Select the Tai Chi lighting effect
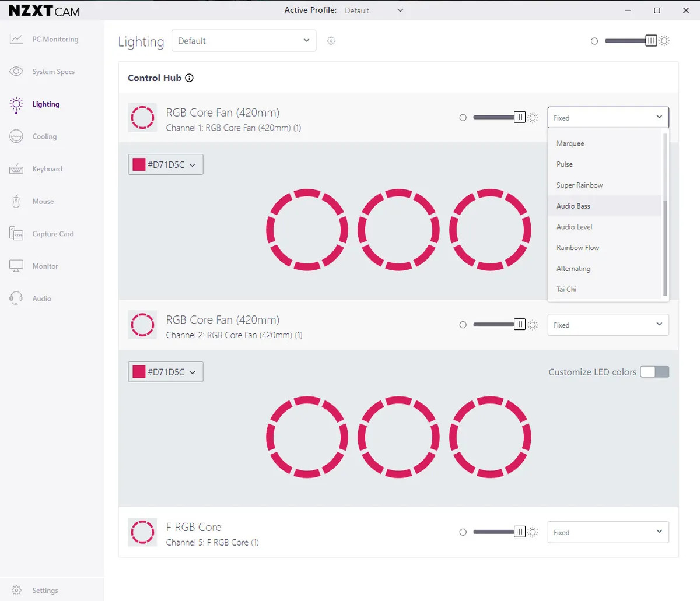This screenshot has width=700, height=601. pos(566,289)
